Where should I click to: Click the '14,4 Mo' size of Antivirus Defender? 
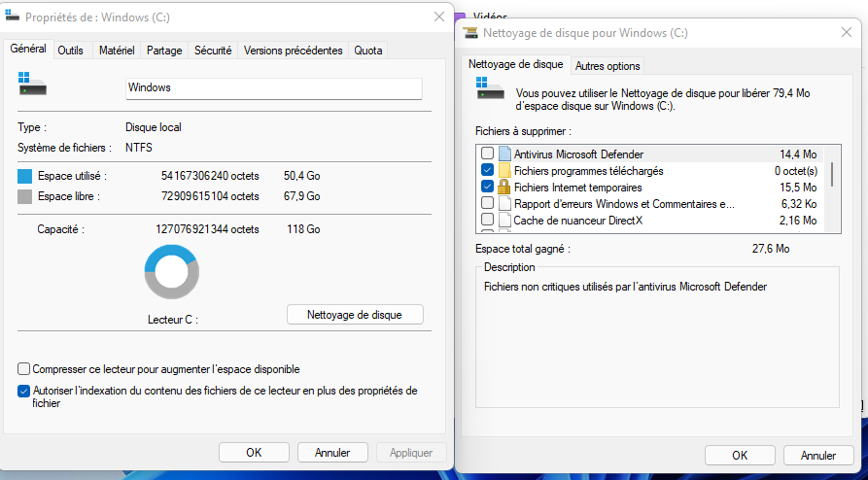798,154
